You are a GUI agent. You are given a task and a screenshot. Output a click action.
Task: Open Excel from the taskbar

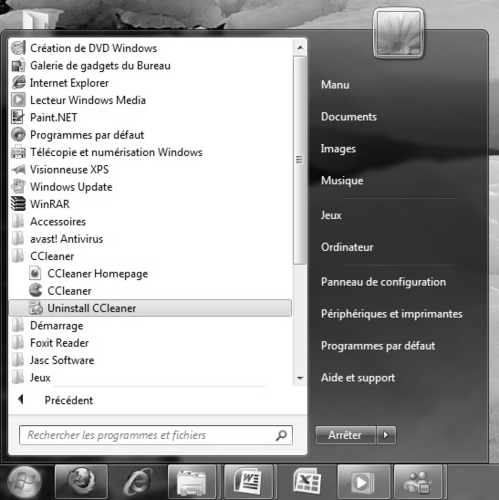[x=307, y=482]
